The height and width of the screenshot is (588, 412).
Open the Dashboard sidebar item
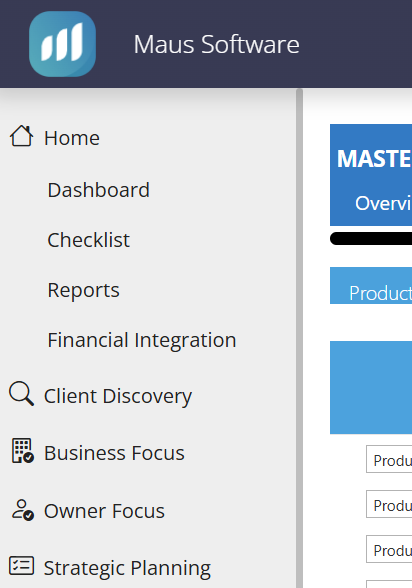point(99,190)
